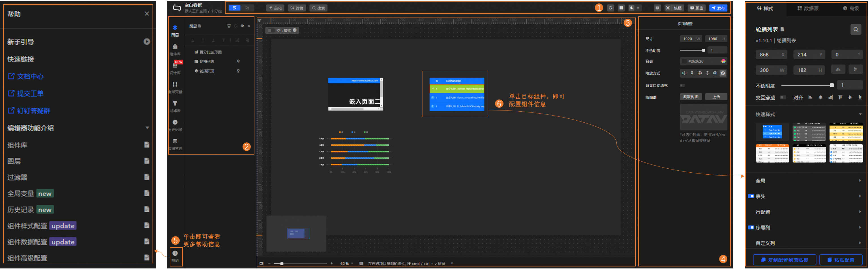Open the 组件库 component library
Image resolution: width=868 pixels, height=269 pixels.
(175, 49)
